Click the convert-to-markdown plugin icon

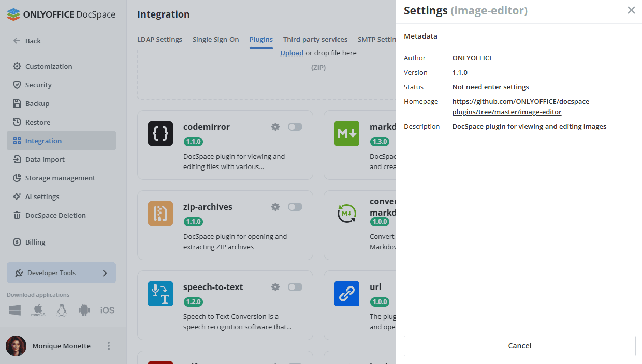347,214
